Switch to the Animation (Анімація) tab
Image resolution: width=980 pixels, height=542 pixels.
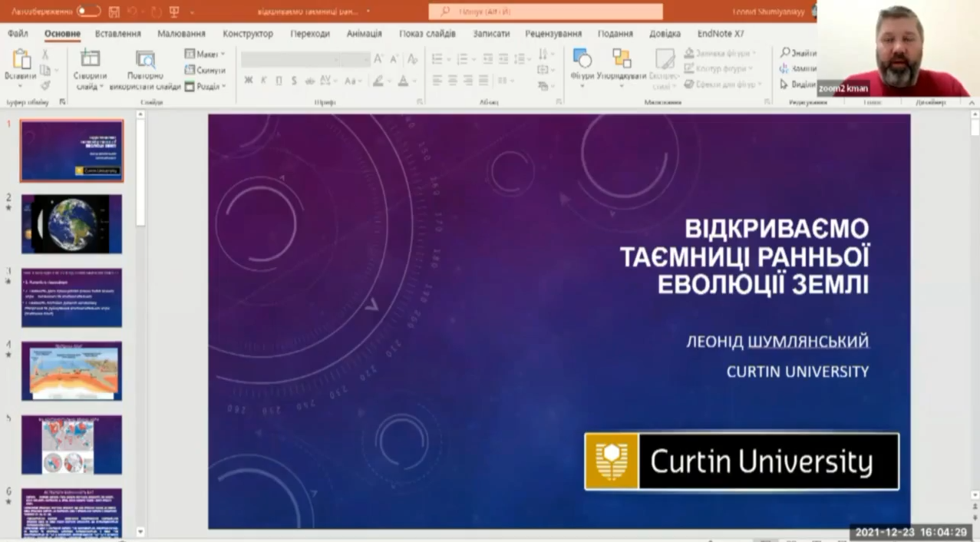(364, 34)
